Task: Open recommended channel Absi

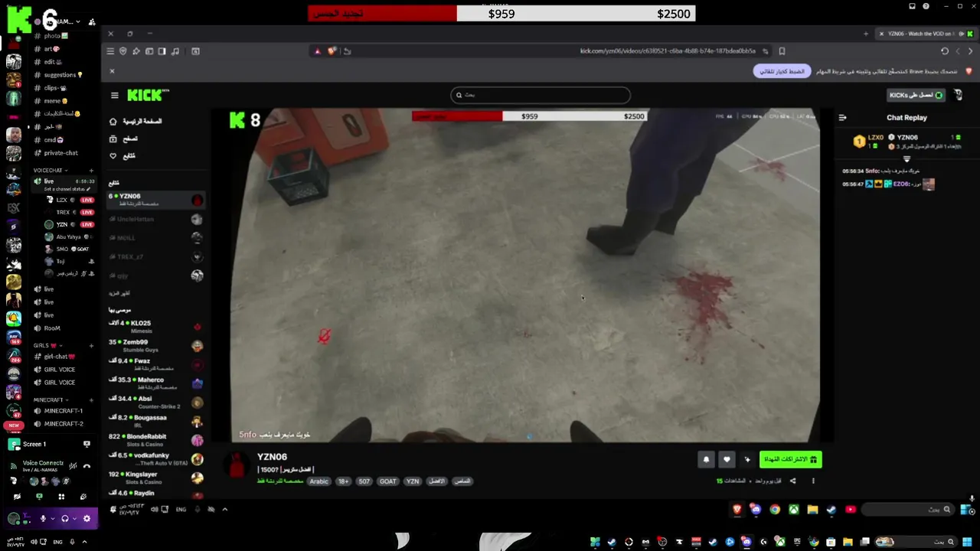Action: [155, 402]
